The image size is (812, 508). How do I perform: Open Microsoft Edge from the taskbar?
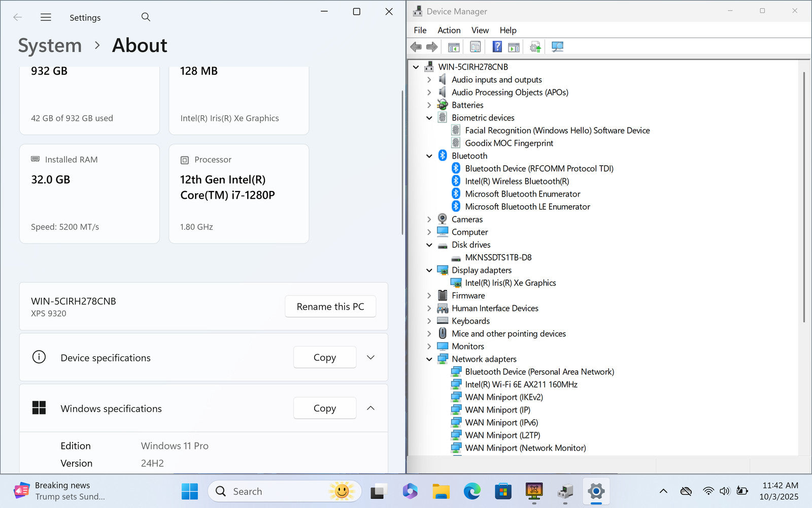click(x=472, y=491)
